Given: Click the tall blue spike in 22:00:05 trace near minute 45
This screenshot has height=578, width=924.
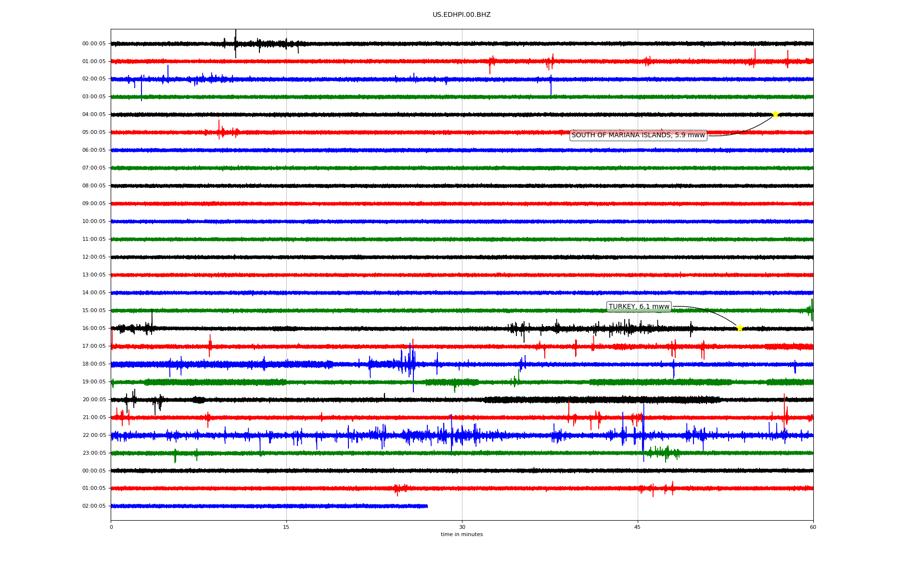Looking at the screenshot, I should tap(643, 433).
